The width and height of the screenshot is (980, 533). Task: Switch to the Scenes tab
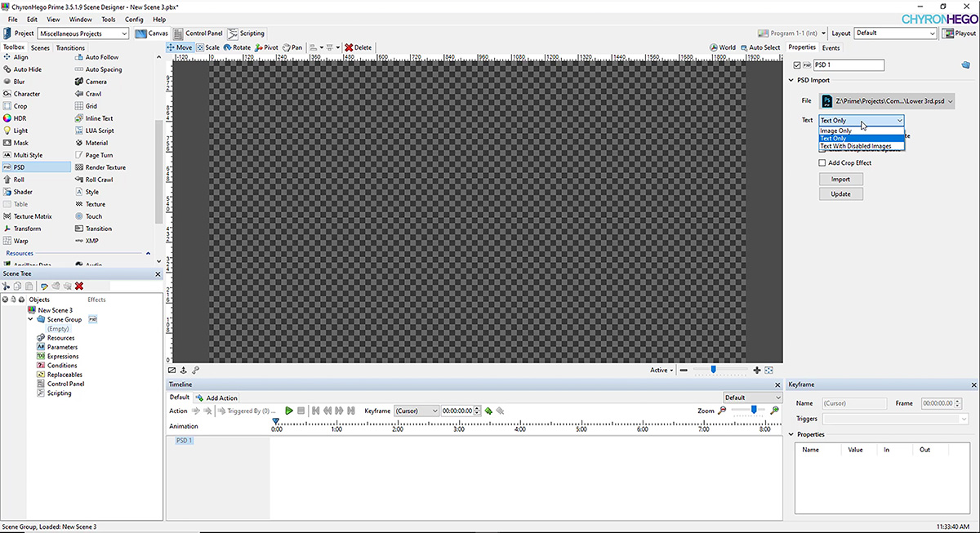tap(40, 48)
